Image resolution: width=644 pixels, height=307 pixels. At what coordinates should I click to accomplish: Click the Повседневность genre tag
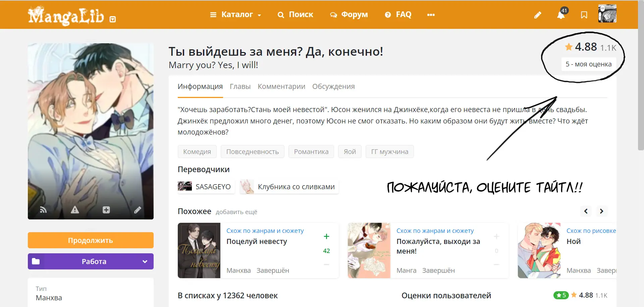pos(253,152)
